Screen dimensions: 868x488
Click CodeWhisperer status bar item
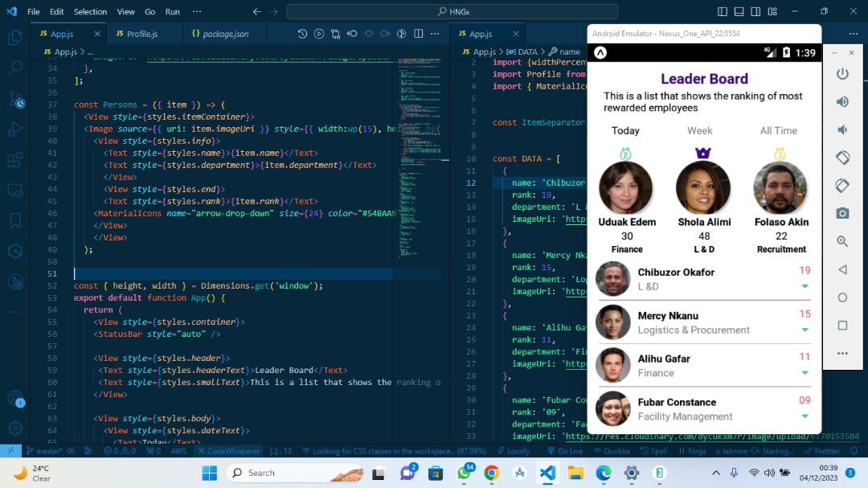[228, 451]
